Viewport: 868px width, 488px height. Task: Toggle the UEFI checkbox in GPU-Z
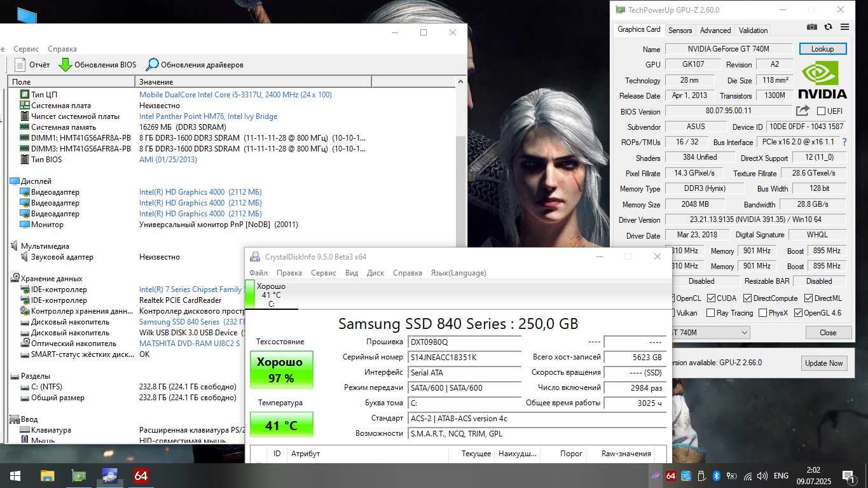(x=821, y=111)
